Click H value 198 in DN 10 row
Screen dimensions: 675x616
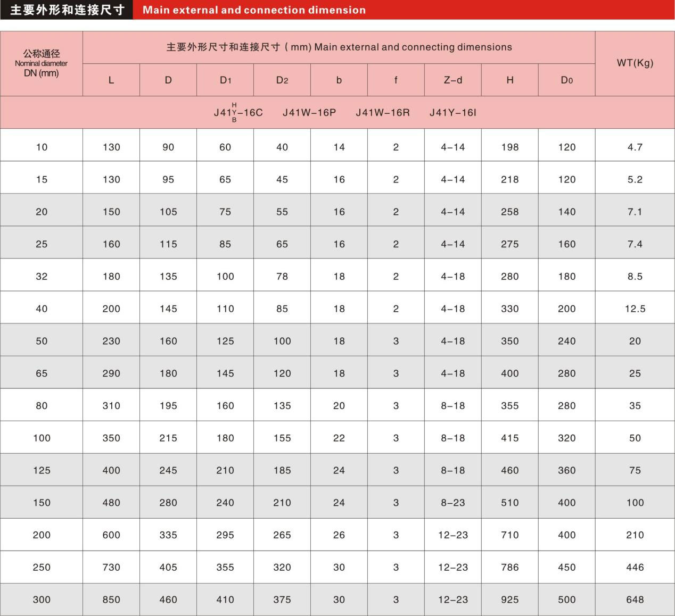click(x=509, y=147)
